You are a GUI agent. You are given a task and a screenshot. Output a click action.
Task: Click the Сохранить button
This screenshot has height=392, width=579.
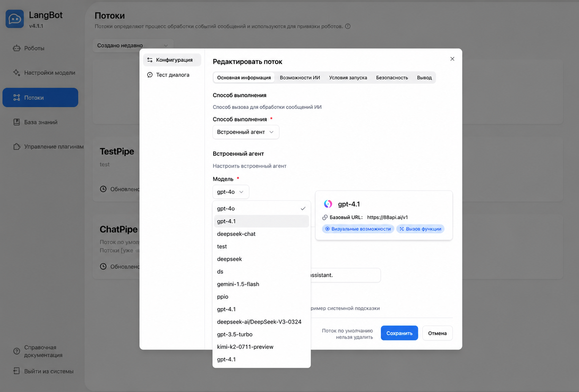click(x=399, y=333)
